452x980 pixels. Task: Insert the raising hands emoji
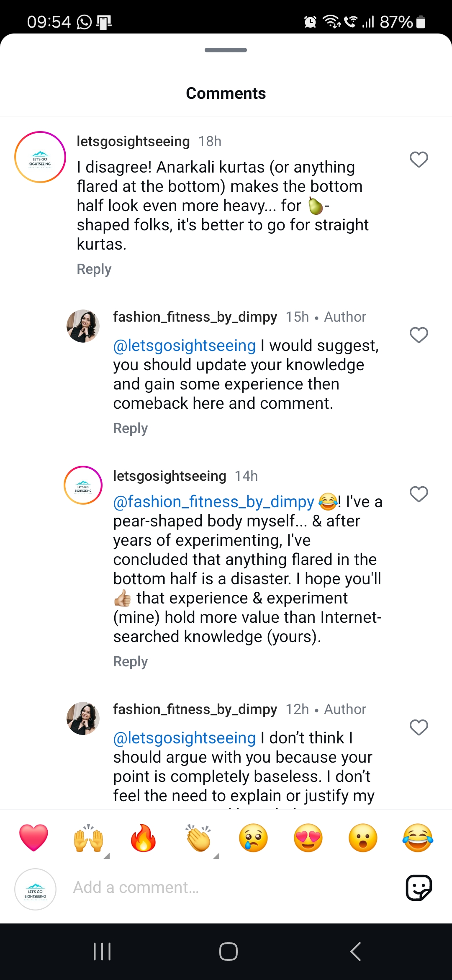[88, 838]
